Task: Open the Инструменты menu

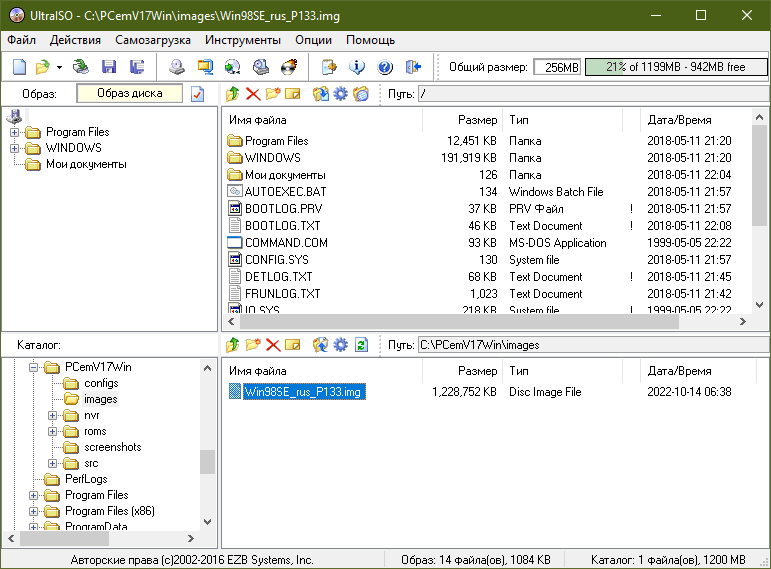Action: point(242,40)
